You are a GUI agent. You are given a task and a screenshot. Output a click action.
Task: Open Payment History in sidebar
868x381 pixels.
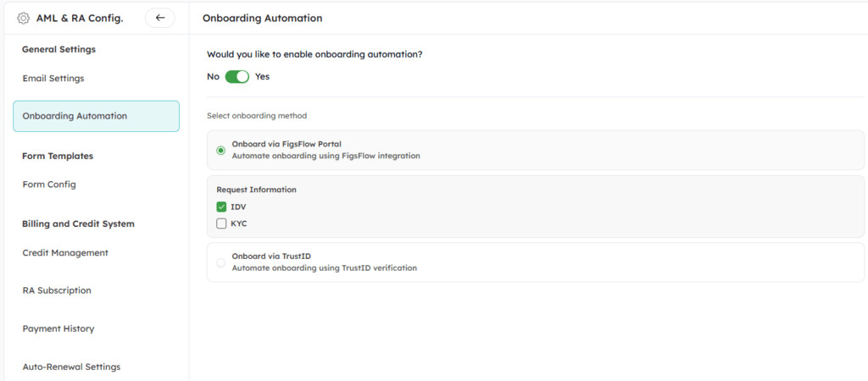pos(58,329)
